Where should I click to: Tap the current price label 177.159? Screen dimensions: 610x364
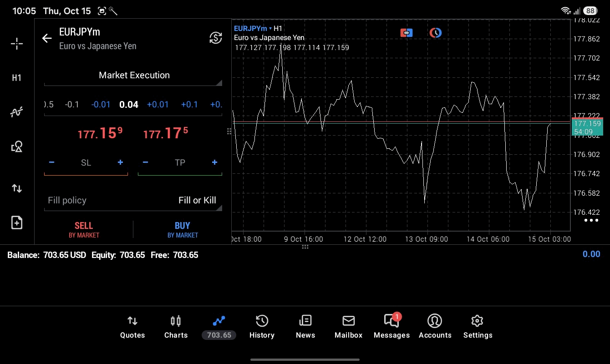tap(587, 124)
